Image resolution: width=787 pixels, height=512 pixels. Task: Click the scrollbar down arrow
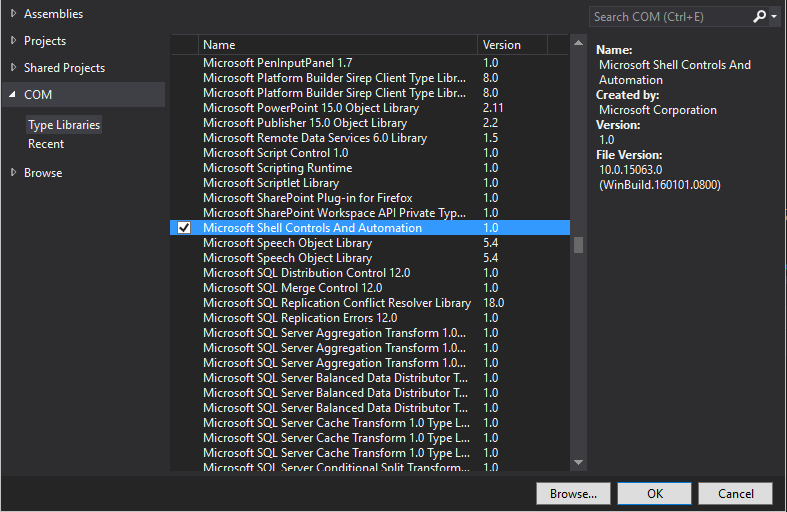[x=578, y=462]
